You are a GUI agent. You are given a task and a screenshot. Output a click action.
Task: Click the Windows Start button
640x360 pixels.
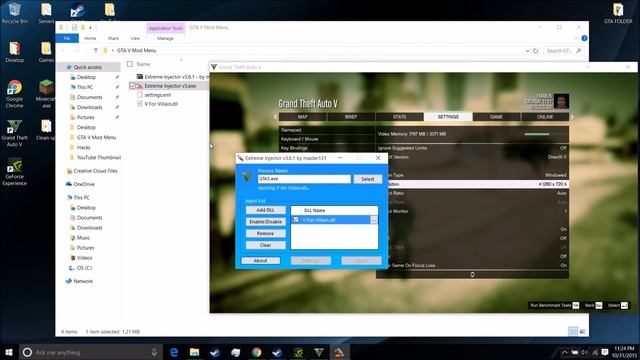[x=9, y=352]
